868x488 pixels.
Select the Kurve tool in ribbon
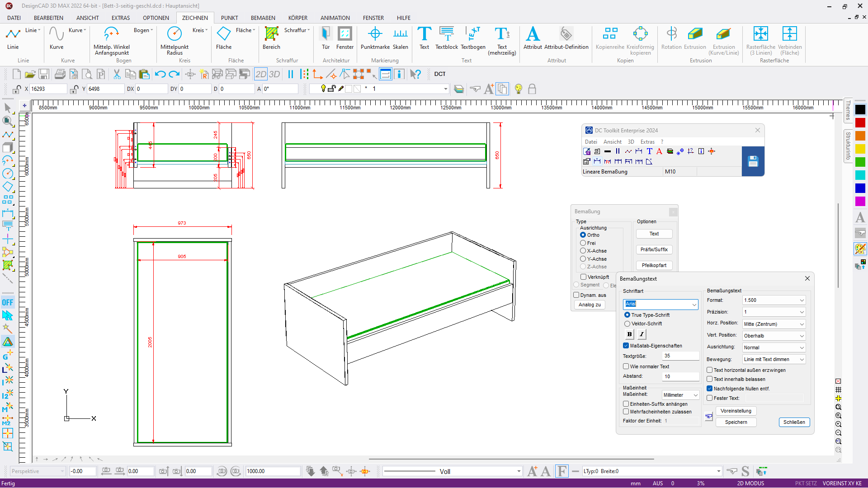pyautogui.click(x=57, y=38)
